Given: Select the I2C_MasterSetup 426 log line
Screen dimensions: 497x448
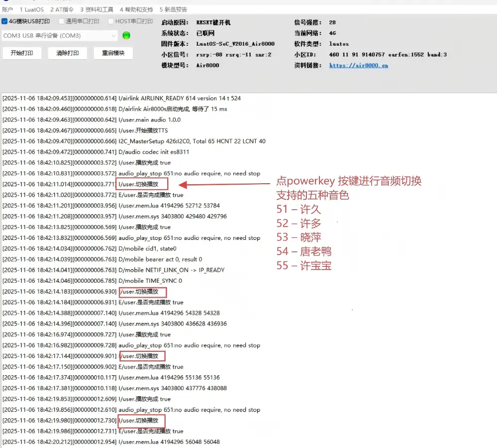Looking at the screenshot, I should click(x=134, y=141).
